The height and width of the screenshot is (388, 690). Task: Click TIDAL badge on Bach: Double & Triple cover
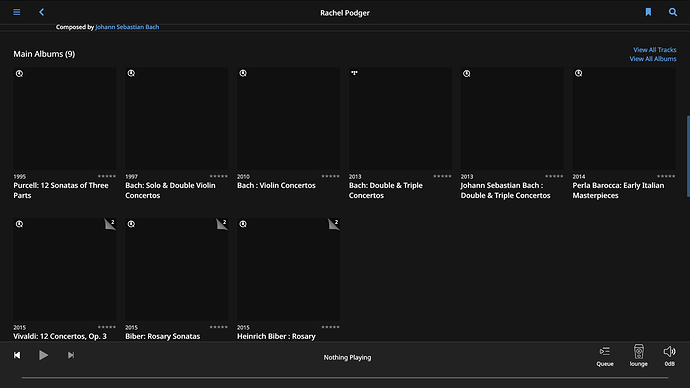click(x=354, y=73)
